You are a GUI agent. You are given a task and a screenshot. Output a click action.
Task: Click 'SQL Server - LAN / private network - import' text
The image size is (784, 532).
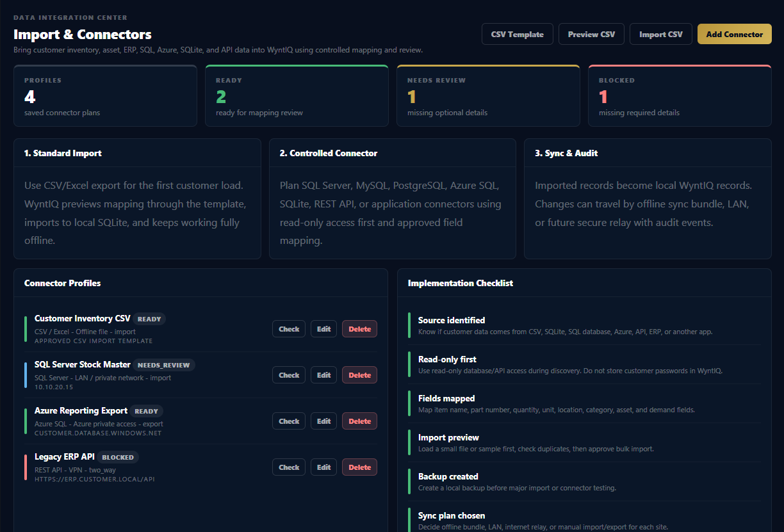(x=103, y=378)
